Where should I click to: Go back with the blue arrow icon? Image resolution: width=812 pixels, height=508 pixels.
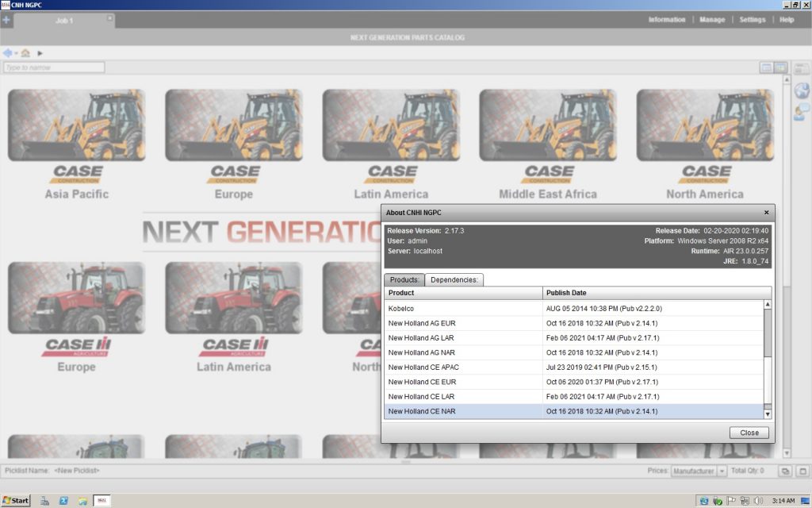click(x=7, y=53)
